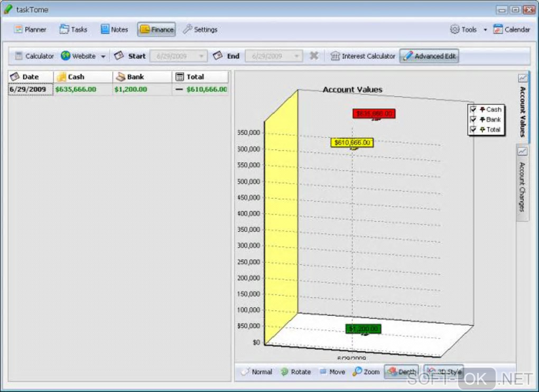Select the $610,666.00 total cell
The width and height of the screenshot is (539, 392).
(x=200, y=89)
